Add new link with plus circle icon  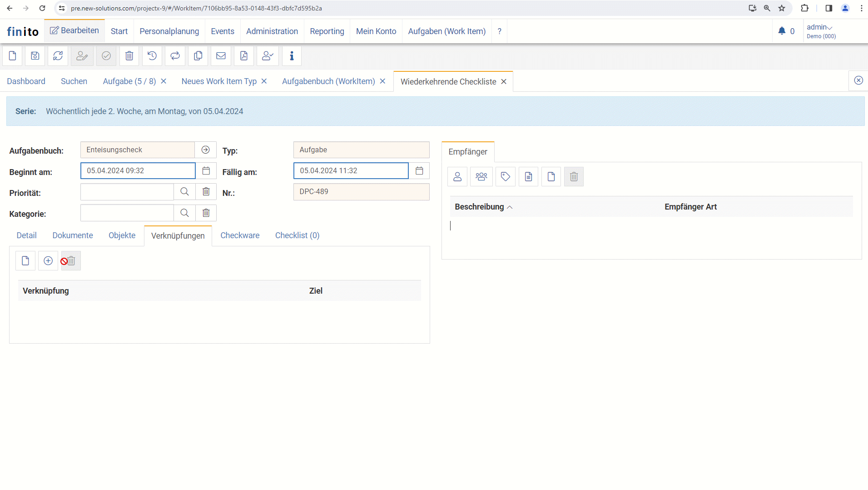48,261
